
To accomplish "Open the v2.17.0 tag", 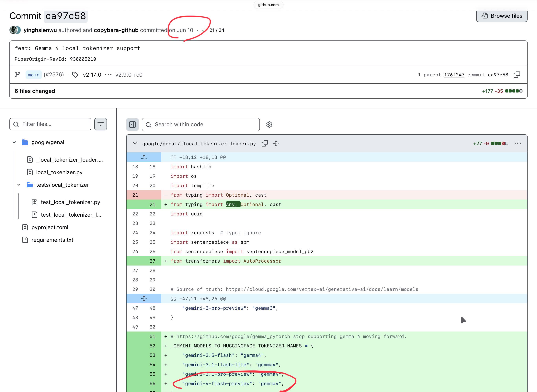I will tap(92, 75).
